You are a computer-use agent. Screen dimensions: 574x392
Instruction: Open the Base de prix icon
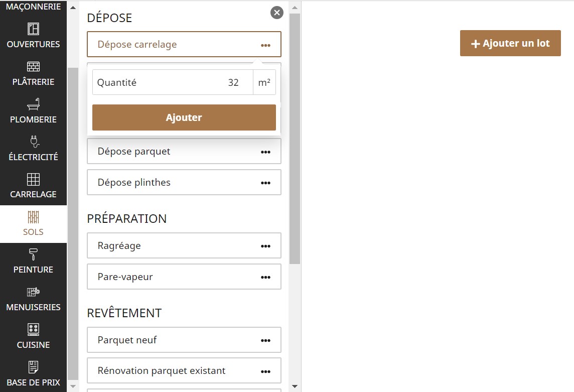coord(33,367)
